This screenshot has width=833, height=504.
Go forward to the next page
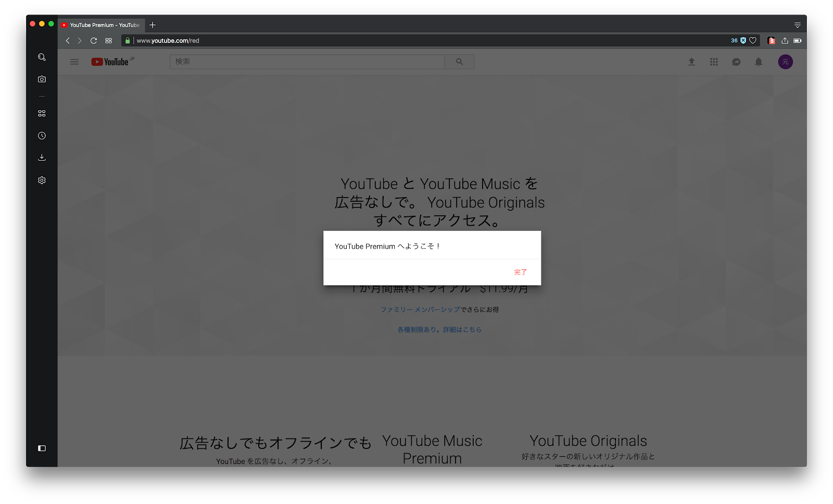pos(80,41)
